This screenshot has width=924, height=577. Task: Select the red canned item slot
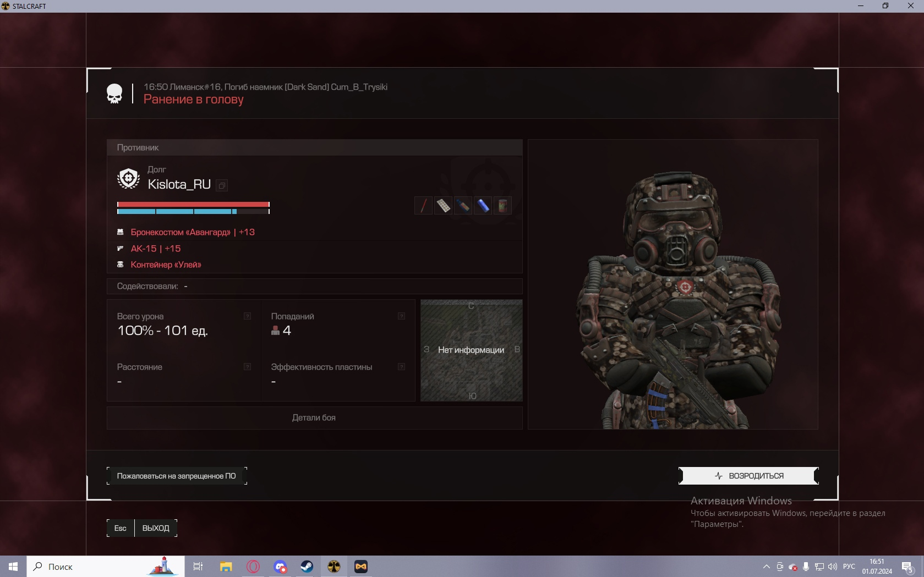point(502,206)
